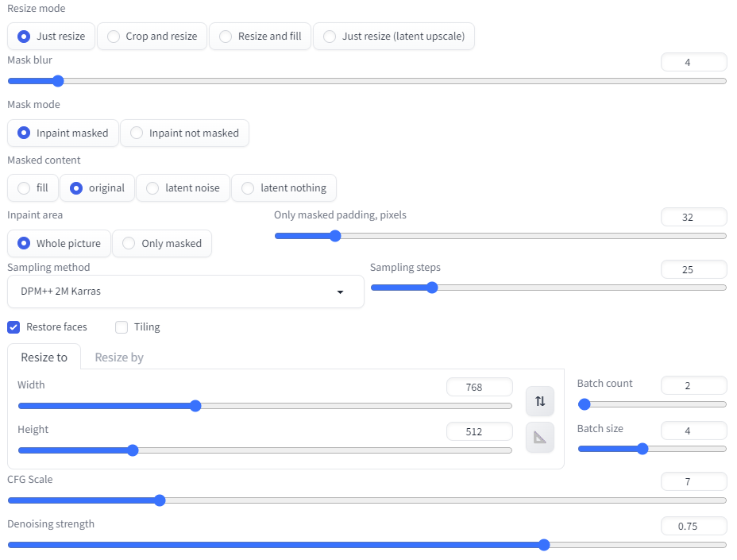Uncheck the Restore faces checkbox

tap(14, 327)
